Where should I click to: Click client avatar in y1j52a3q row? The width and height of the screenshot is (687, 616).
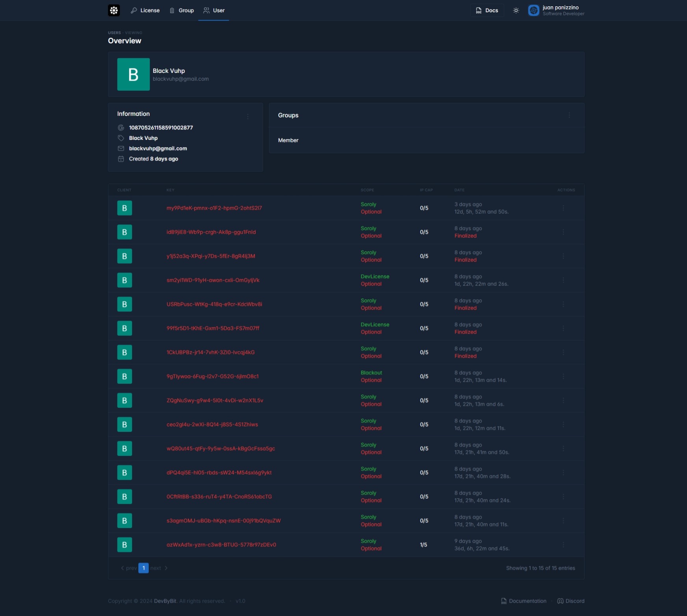pyautogui.click(x=124, y=256)
